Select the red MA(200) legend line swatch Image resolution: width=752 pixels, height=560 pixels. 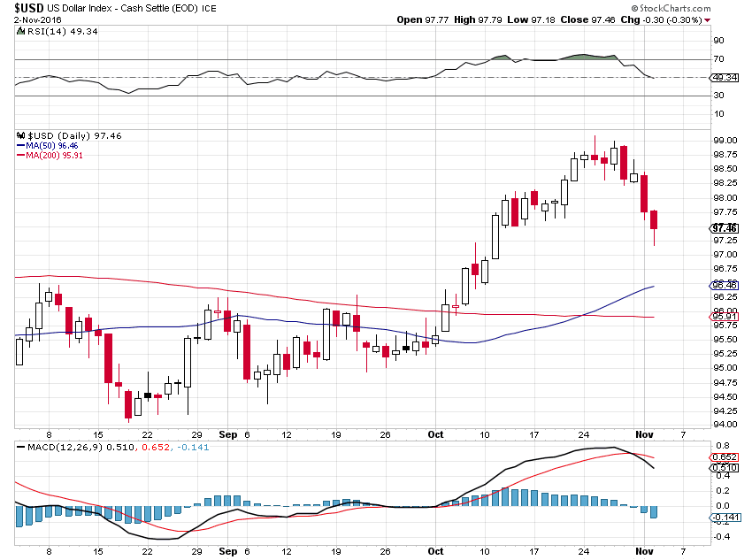(x=20, y=156)
